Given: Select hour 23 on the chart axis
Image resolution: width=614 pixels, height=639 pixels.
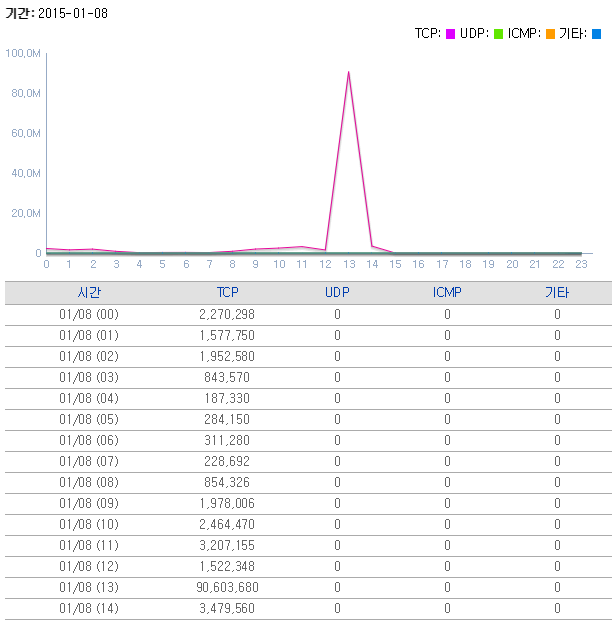Looking at the screenshot, I should (x=581, y=264).
